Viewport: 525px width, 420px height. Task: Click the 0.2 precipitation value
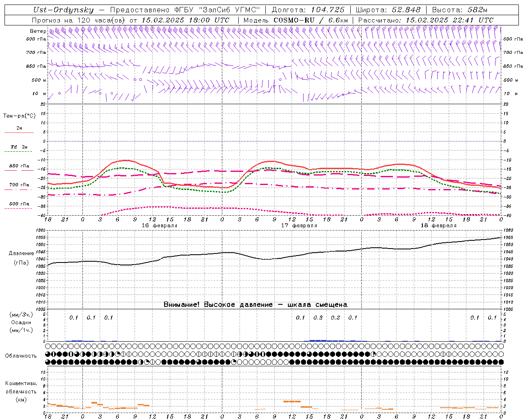(336, 317)
